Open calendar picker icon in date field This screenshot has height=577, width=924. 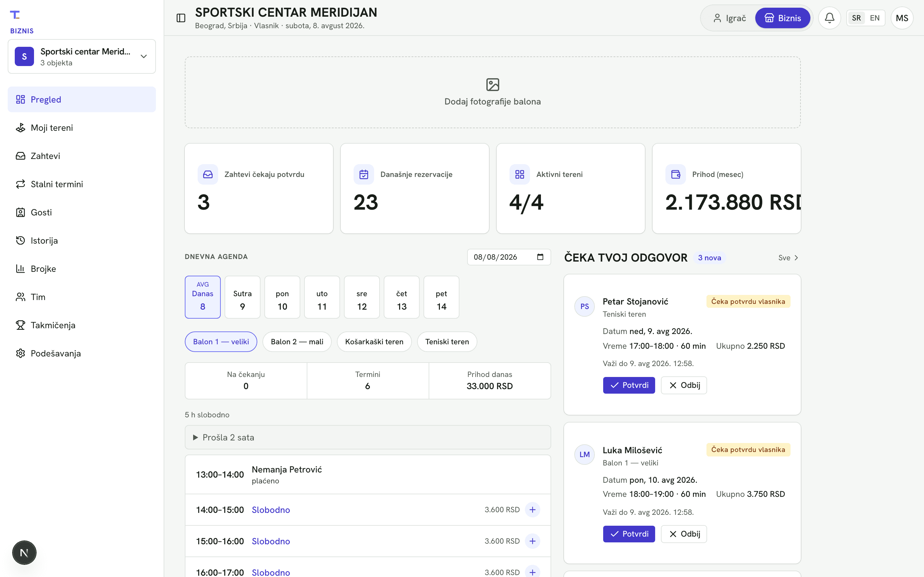tap(540, 257)
